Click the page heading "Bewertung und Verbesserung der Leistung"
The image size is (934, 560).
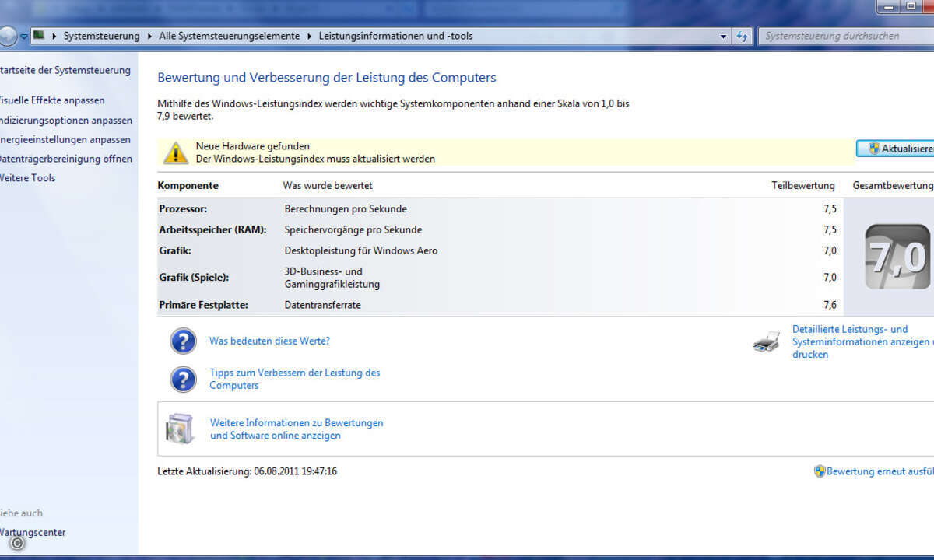327,78
